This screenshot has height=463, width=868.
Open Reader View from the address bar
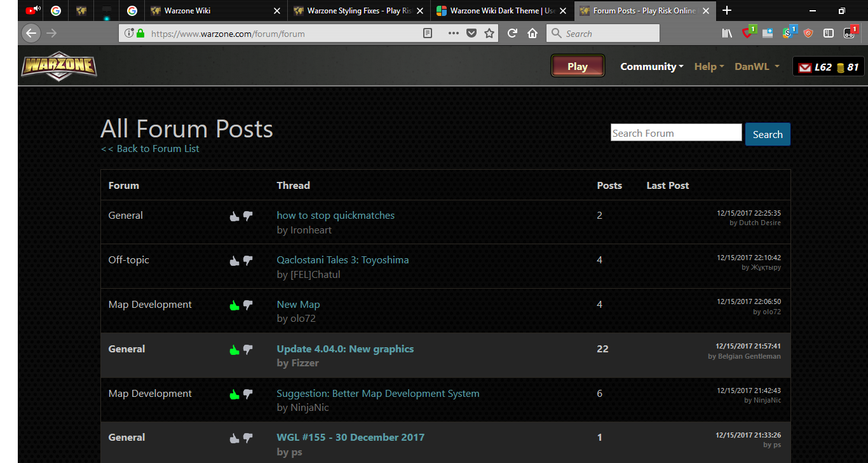427,33
